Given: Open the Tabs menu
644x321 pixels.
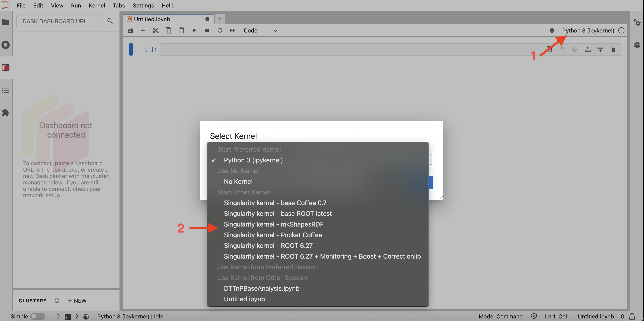Looking at the screenshot, I should coord(119,5).
